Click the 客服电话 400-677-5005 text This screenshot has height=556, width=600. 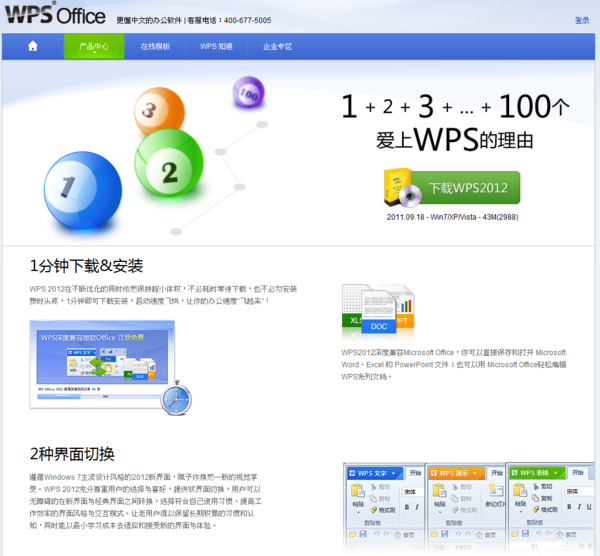[229, 20]
